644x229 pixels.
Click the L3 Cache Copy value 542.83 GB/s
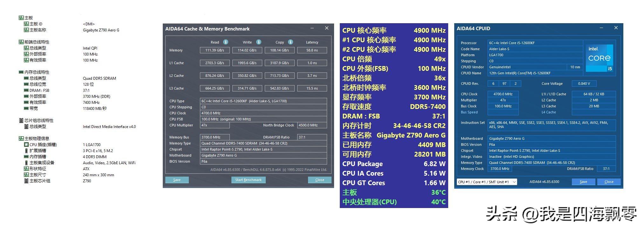279,88
